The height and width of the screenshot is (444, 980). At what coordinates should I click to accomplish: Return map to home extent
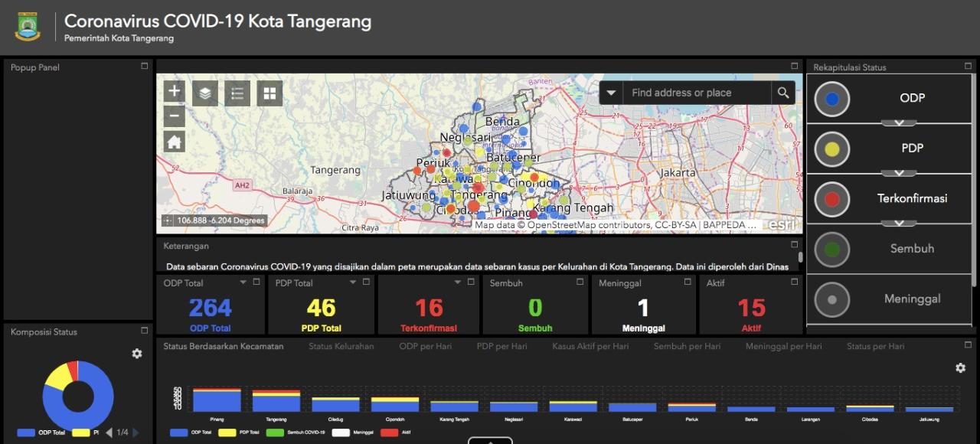pyautogui.click(x=175, y=142)
